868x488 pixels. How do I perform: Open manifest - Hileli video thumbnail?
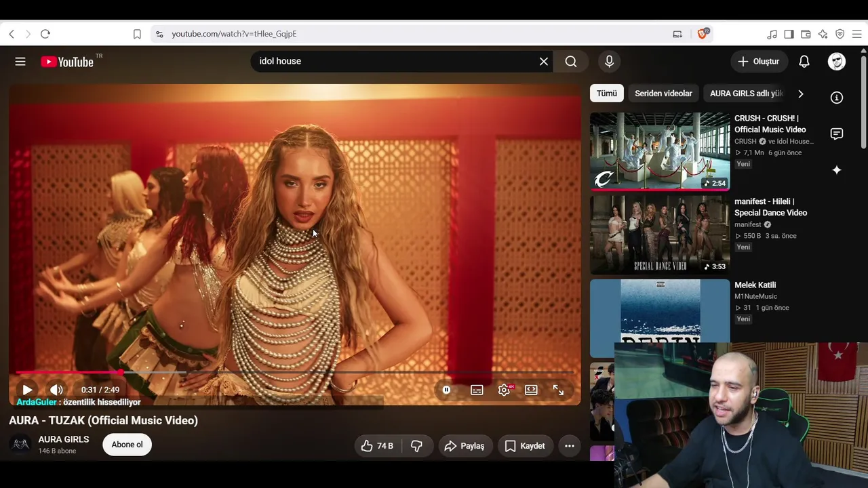point(660,235)
